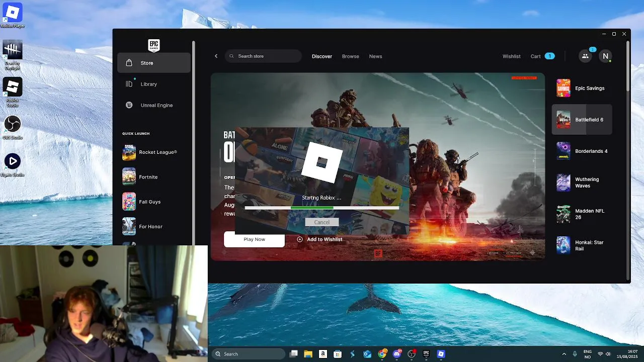Launch For Honor from Quick Launch

[x=154, y=227]
